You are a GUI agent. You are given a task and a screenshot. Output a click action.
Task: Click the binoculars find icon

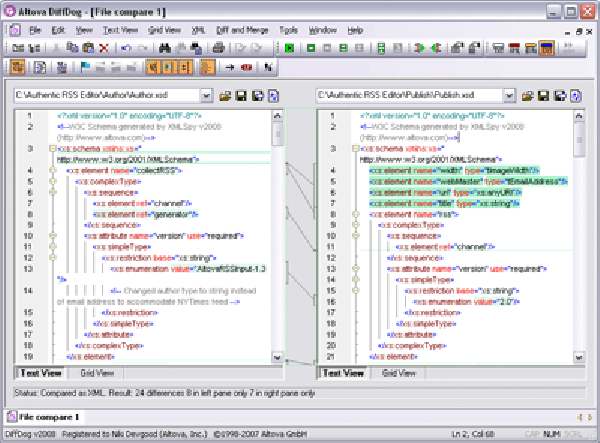167,47
